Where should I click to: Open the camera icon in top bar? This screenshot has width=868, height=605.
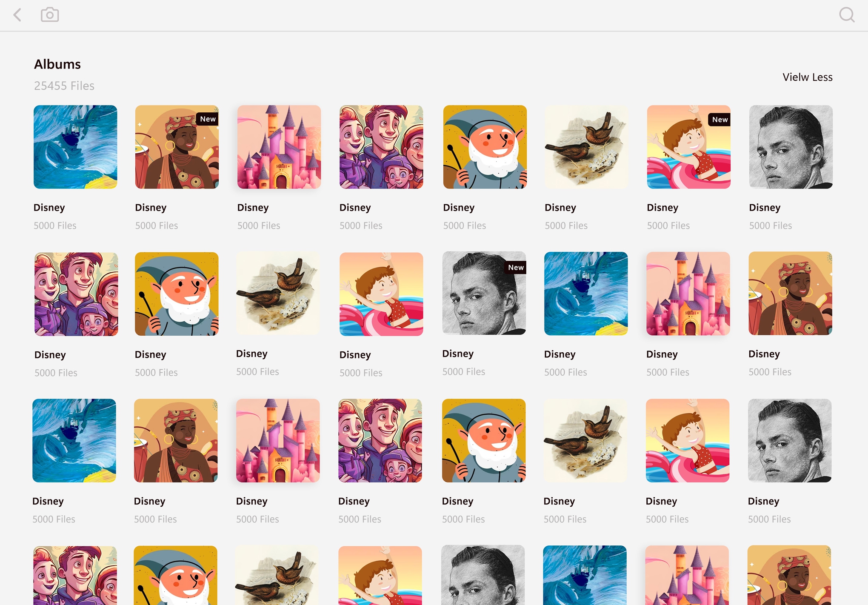pos(50,15)
